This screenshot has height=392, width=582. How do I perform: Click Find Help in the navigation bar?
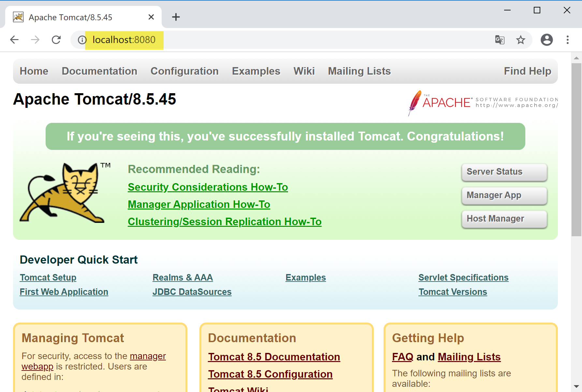coord(528,71)
